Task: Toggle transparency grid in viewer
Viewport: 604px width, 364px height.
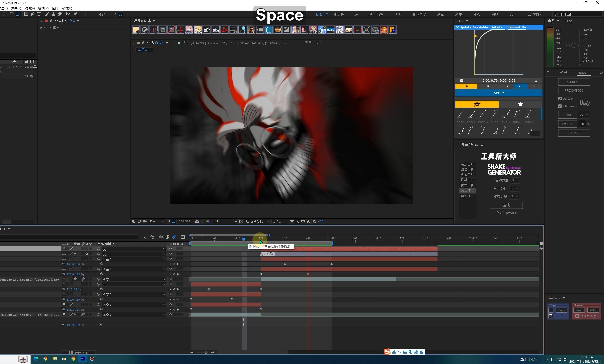Action: pos(241,221)
